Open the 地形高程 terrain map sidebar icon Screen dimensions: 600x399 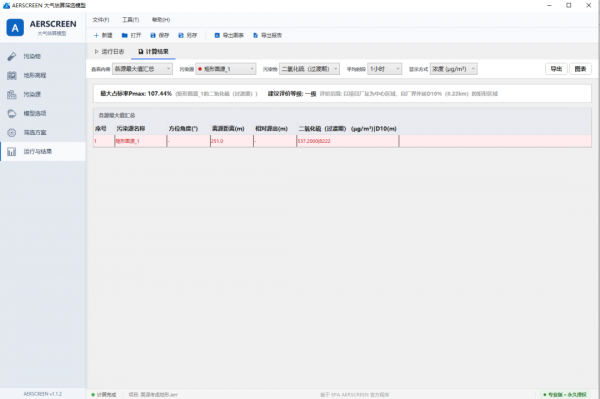(x=12, y=75)
